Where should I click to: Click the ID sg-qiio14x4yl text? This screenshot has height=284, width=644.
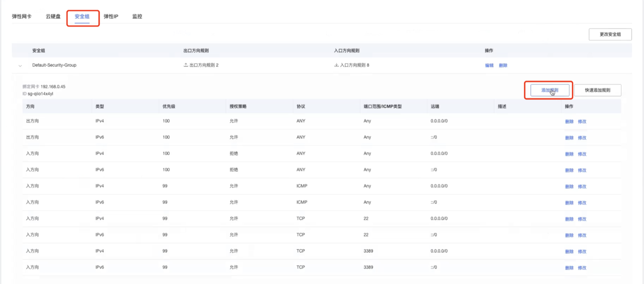pos(38,94)
